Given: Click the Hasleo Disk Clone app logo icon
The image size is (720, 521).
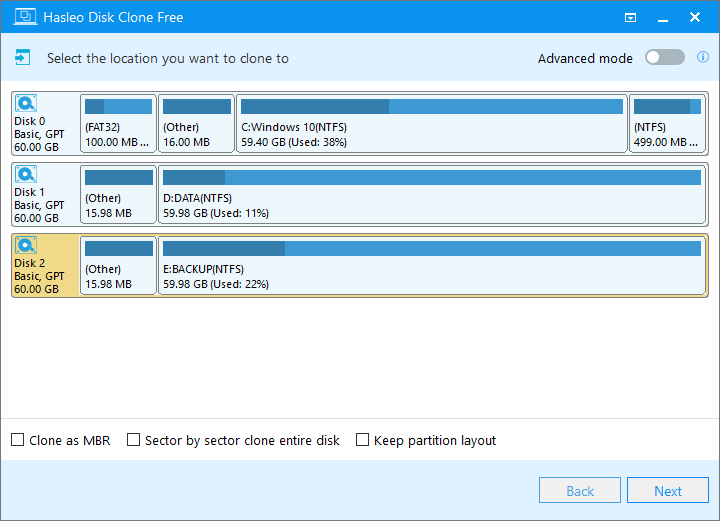Looking at the screenshot, I should [x=25, y=17].
